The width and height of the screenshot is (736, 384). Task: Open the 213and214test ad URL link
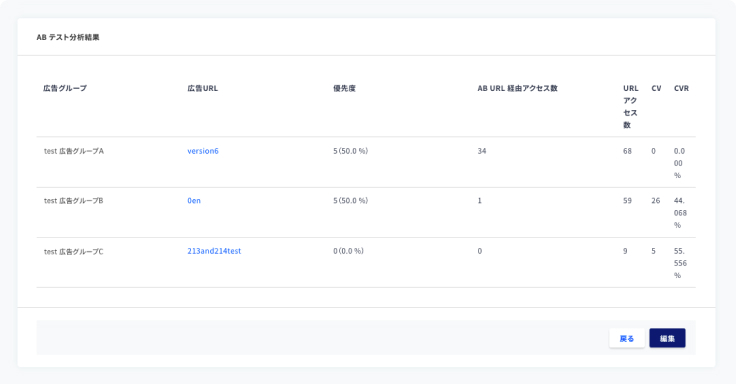(x=214, y=251)
